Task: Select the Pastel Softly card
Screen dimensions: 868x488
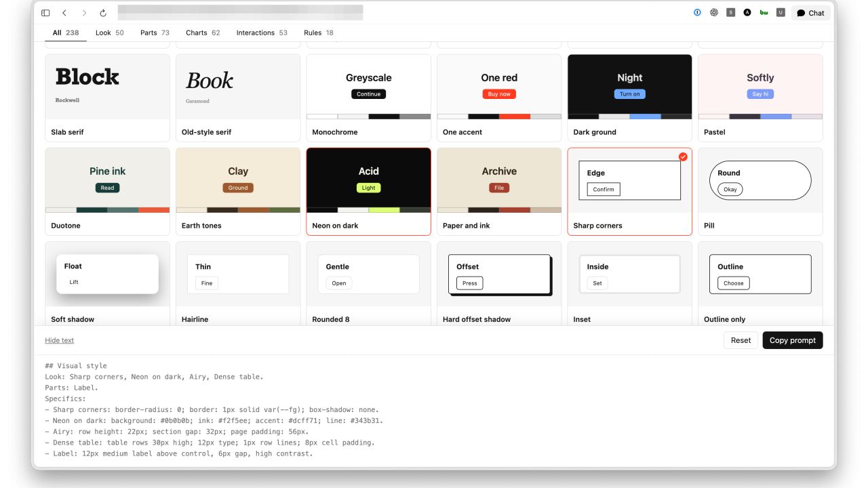Action: [x=760, y=98]
